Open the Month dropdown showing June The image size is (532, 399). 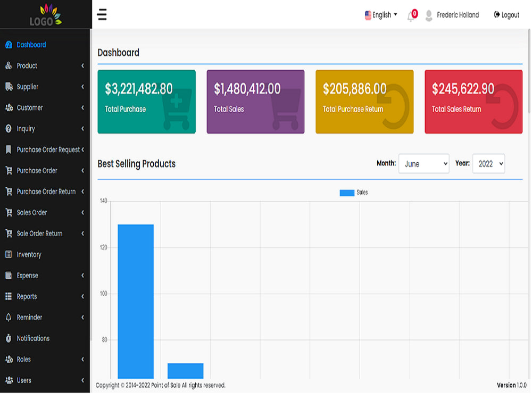coord(424,164)
